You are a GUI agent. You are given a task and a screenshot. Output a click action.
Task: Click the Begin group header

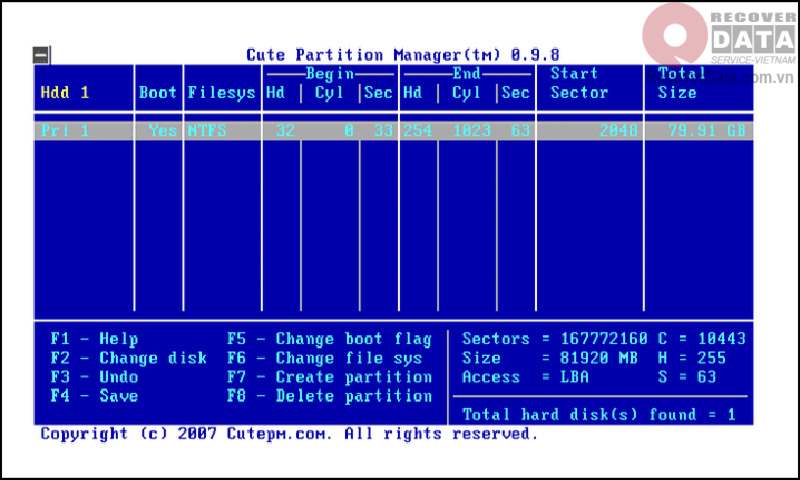pos(330,74)
